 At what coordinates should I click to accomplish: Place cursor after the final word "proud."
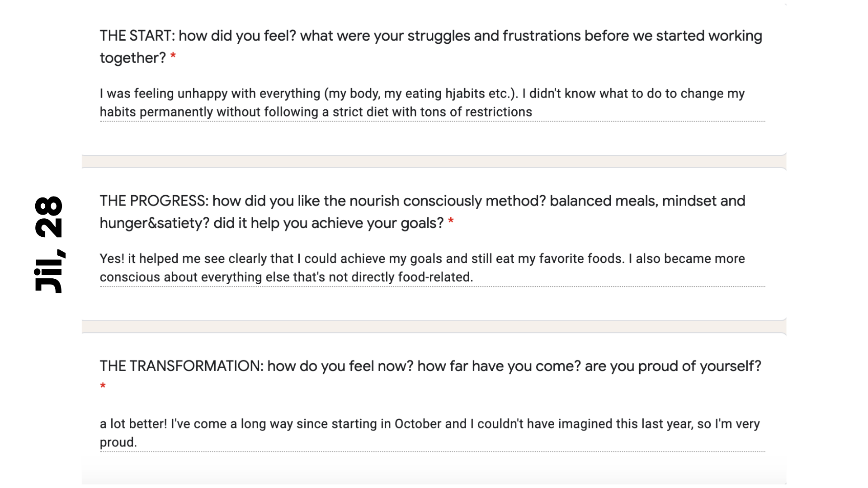[x=137, y=442]
